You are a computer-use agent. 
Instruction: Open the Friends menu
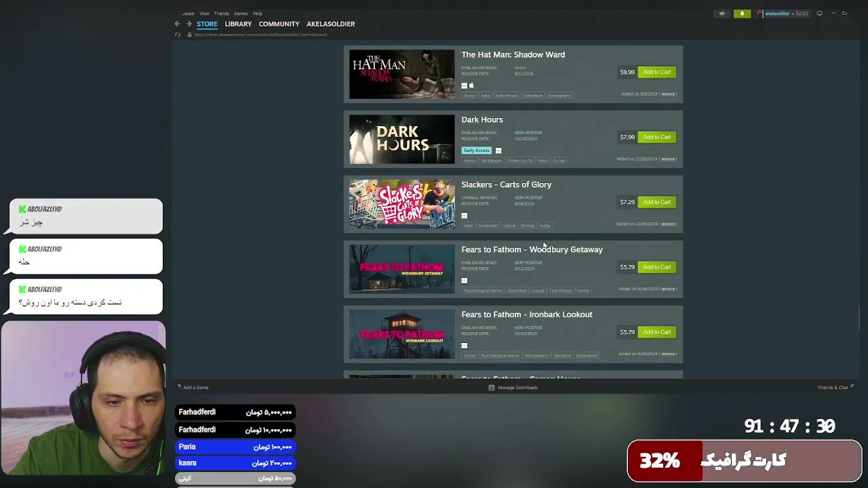222,14
